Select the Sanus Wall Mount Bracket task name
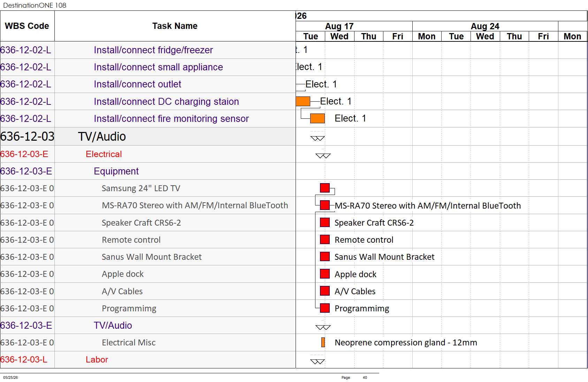 (x=152, y=257)
